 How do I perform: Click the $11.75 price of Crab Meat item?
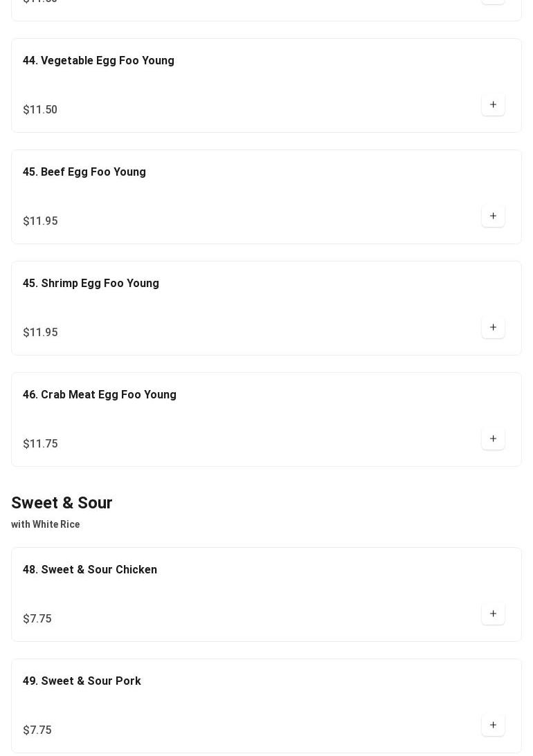click(x=40, y=444)
